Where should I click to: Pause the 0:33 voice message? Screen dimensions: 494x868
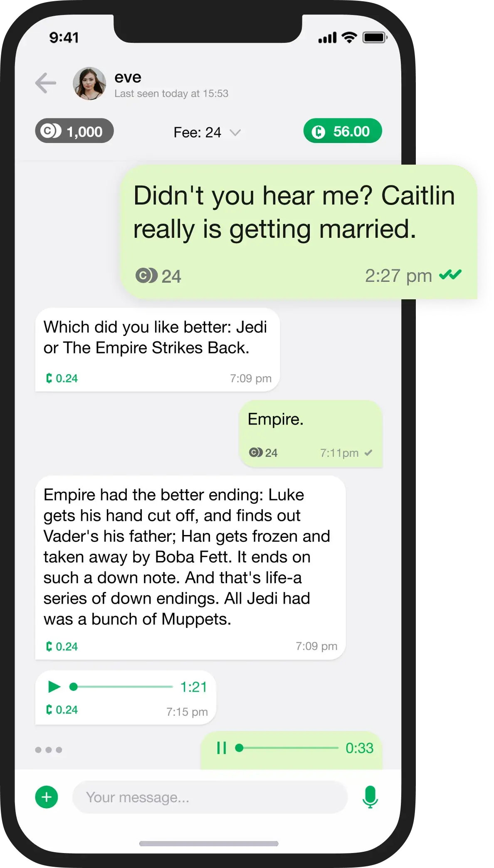tap(222, 748)
